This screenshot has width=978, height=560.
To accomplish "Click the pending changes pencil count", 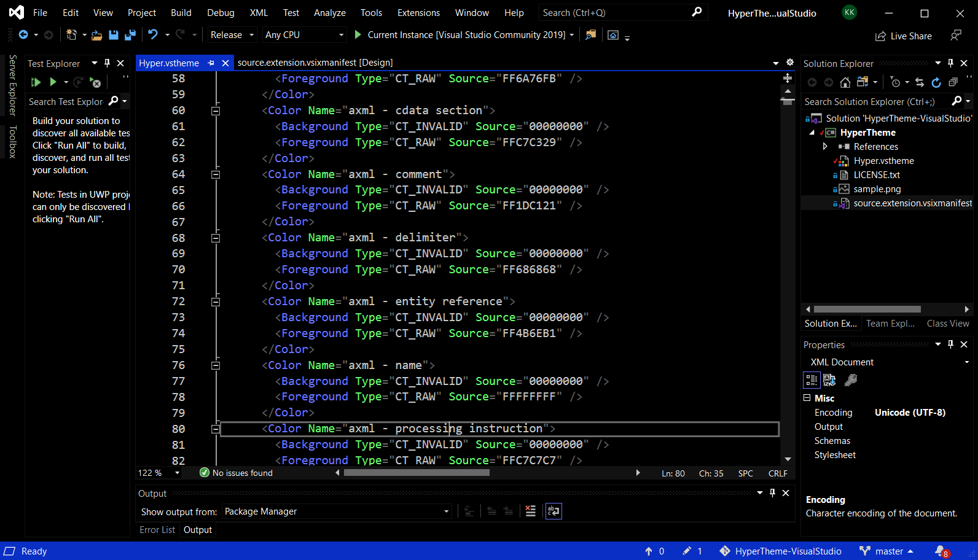I will point(692,551).
